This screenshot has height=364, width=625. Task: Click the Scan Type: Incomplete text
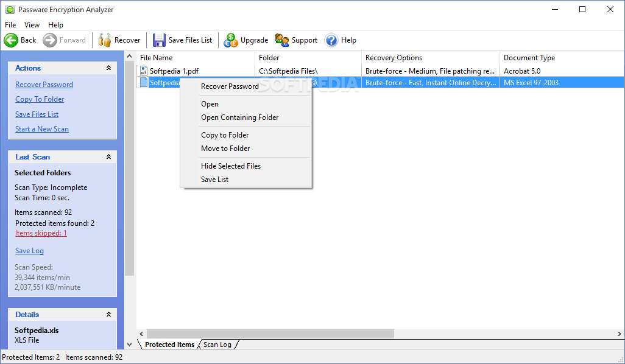click(x=51, y=187)
